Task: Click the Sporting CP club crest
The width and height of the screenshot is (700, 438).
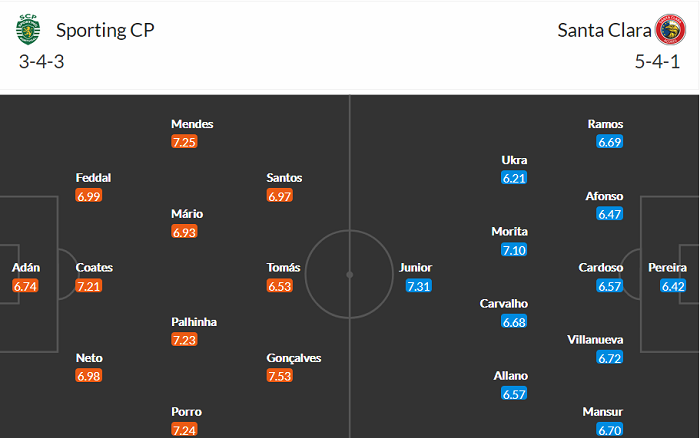Action: (27, 30)
